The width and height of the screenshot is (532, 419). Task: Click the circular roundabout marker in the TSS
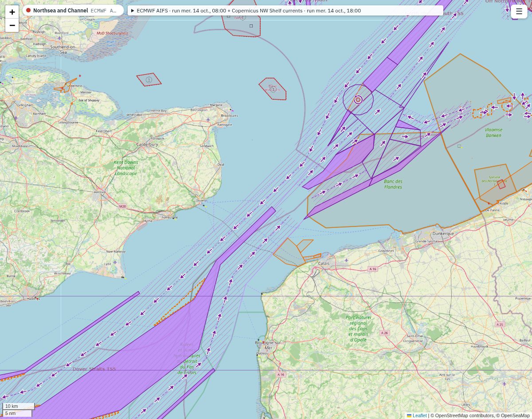[358, 100]
